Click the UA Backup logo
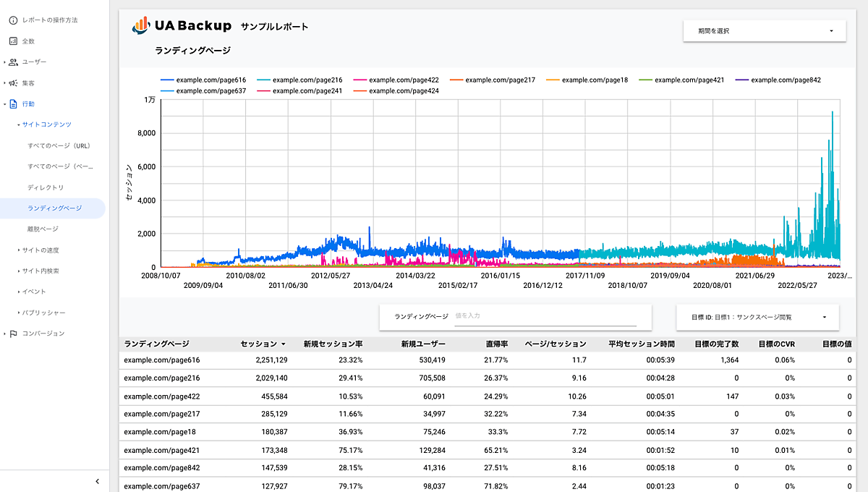The height and width of the screenshot is (492, 868). [x=182, y=26]
